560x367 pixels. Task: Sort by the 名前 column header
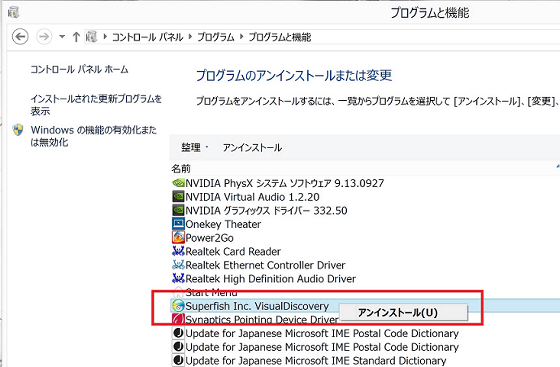(181, 169)
